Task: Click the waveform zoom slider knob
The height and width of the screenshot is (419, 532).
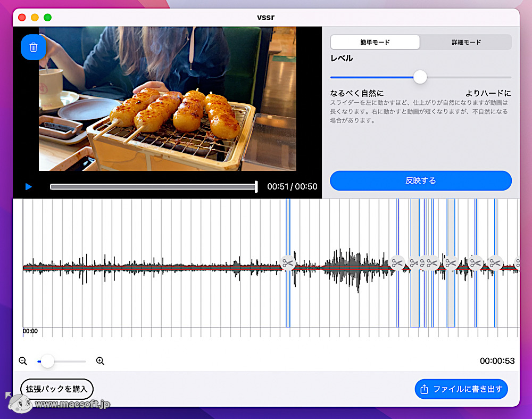Action: [47, 361]
